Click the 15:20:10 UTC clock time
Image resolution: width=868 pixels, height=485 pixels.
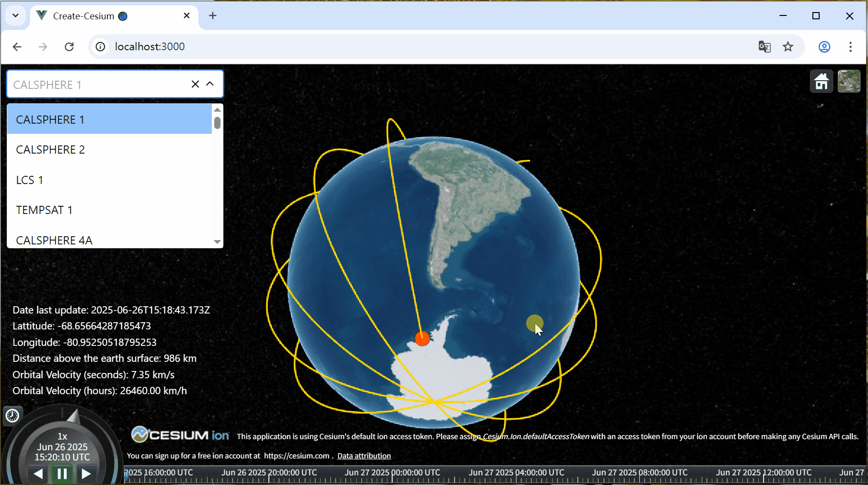pos(62,457)
